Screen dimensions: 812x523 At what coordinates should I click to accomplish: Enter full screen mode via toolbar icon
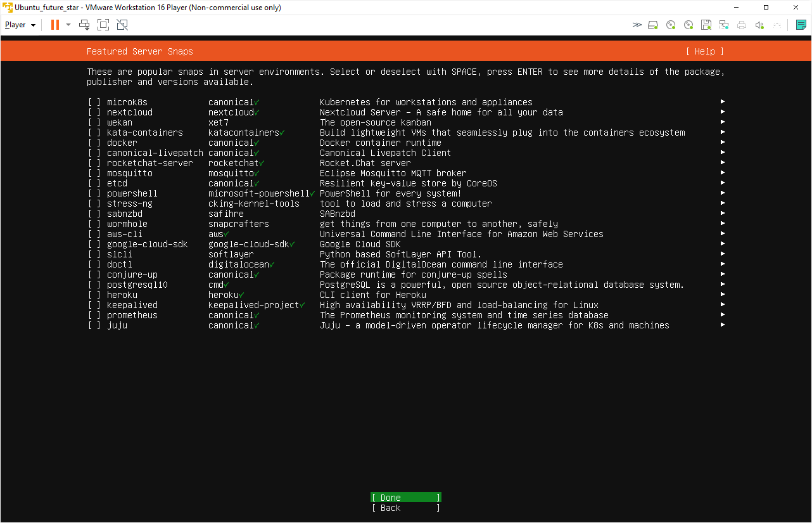(103, 25)
